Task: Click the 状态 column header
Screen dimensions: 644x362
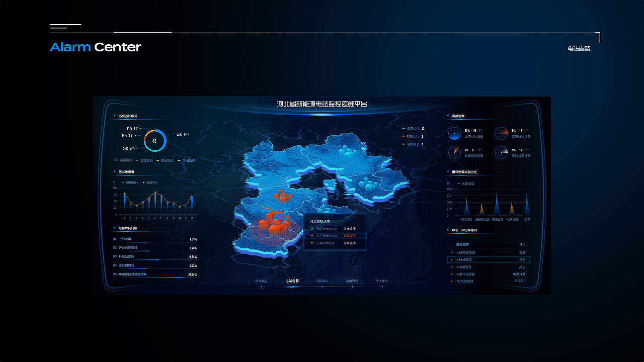Action: point(522,244)
